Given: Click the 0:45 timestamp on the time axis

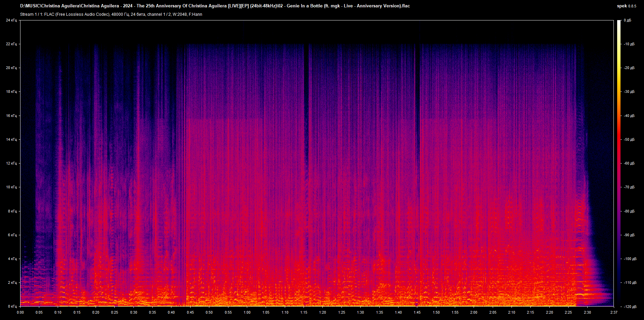Looking at the screenshot, I should (x=191, y=312).
